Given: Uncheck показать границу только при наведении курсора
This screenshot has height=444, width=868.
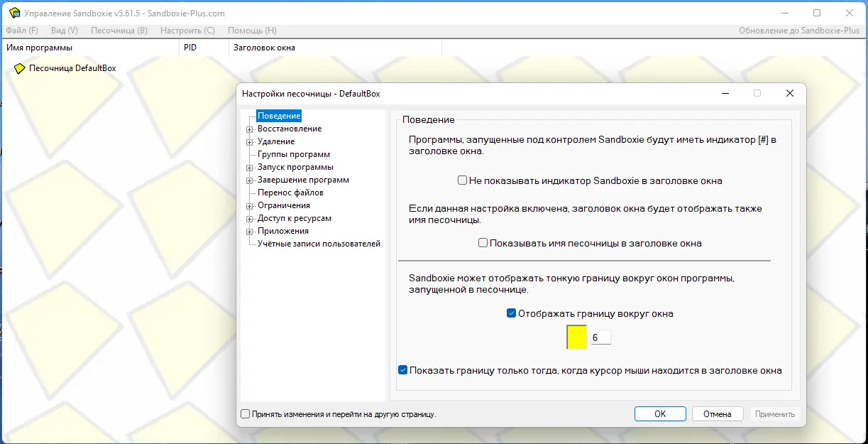Looking at the screenshot, I should coord(402,369).
